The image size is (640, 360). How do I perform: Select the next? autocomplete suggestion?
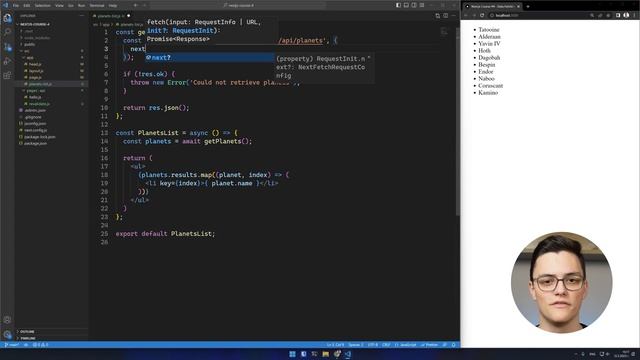coord(210,58)
